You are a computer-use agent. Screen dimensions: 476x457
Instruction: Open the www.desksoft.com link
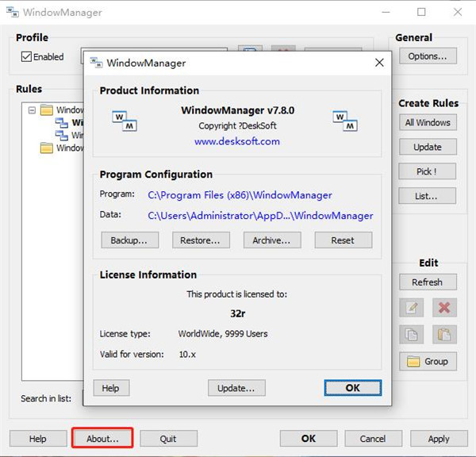237,141
